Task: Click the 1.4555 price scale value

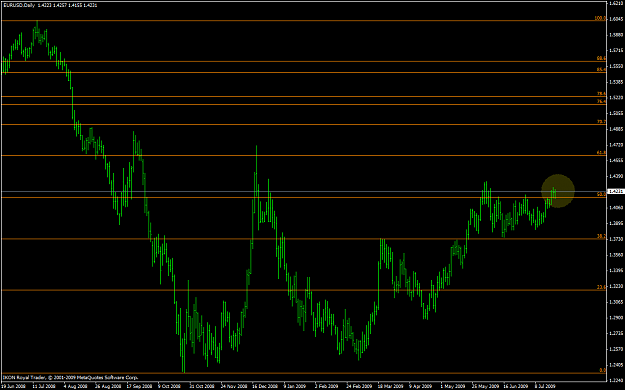Action: coord(616,160)
